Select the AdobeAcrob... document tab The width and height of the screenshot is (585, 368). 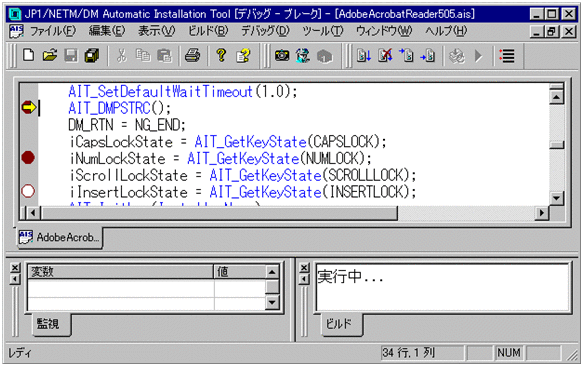60,237
